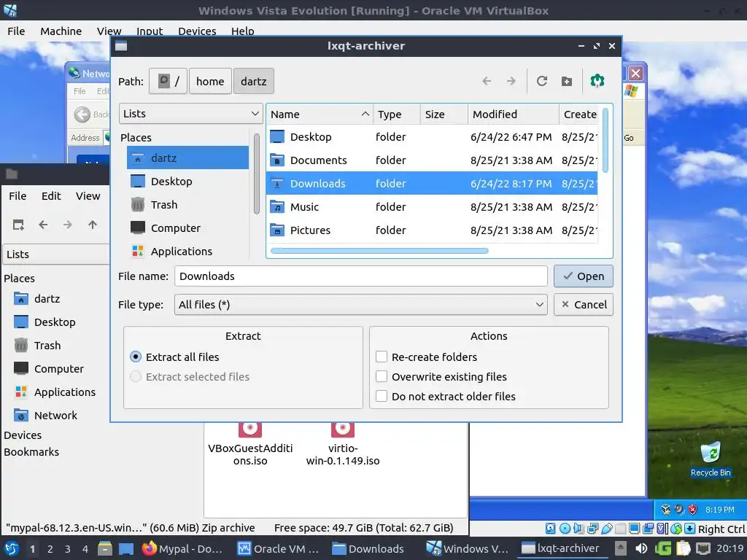This screenshot has height=560, width=747.
Task: Select Desktop in the dialog Places list
Action: coord(187,182)
